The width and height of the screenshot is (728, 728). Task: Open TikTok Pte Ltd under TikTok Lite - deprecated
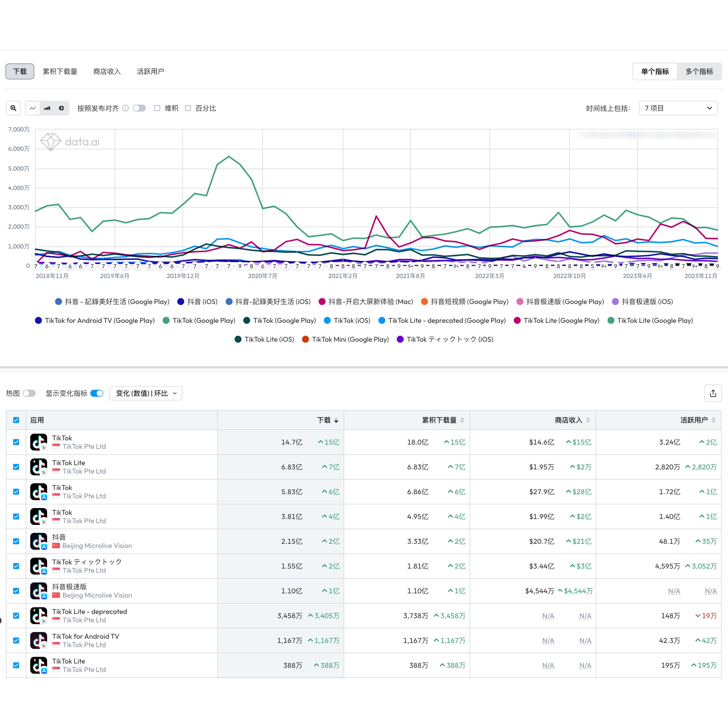coord(84,620)
